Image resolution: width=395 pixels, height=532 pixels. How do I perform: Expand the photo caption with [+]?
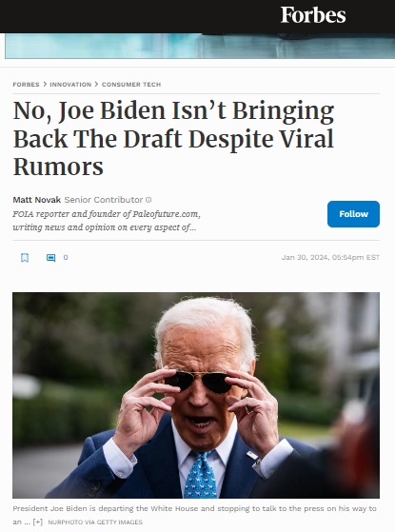[38, 522]
